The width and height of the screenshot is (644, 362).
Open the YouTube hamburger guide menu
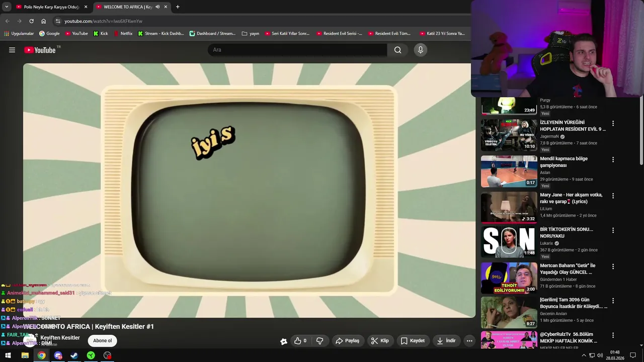pos(12,50)
